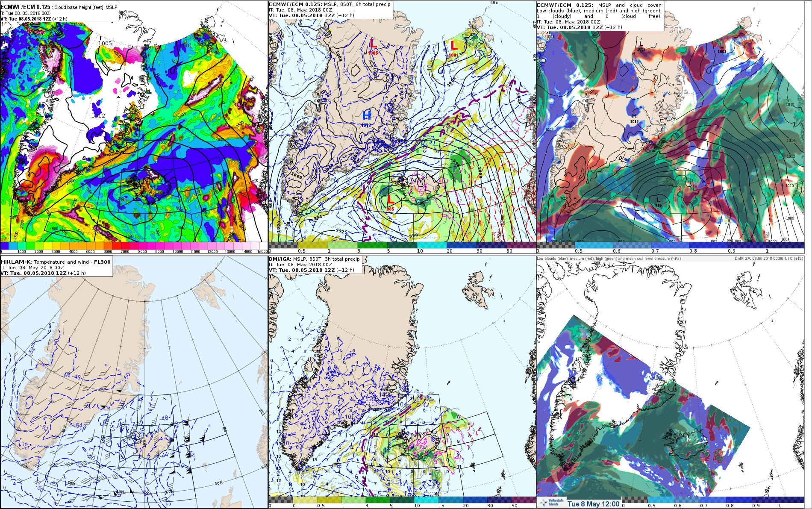
Task: Click the L 1005 marker in ECMWF cloud cover map
Action: click(x=641, y=46)
